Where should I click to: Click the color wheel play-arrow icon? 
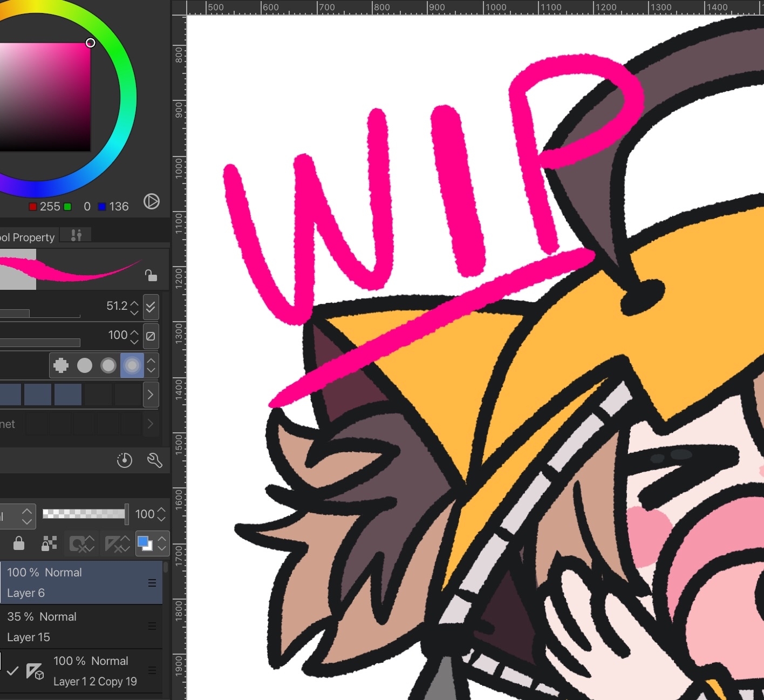[x=152, y=202]
